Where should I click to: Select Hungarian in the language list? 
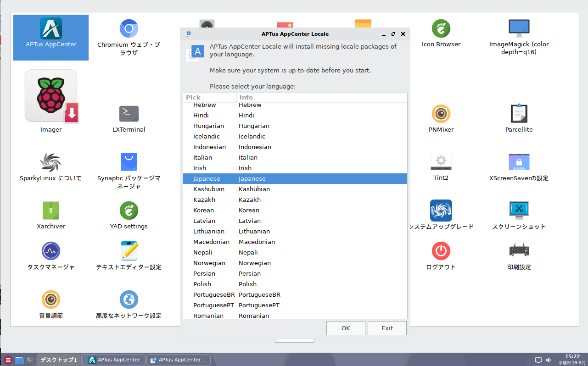[295, 126]
